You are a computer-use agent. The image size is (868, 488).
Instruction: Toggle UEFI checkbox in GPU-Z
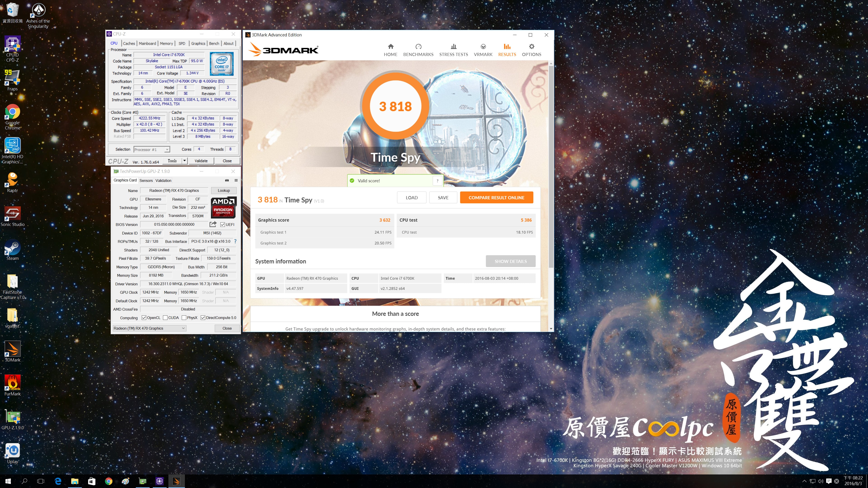(223, 225)
